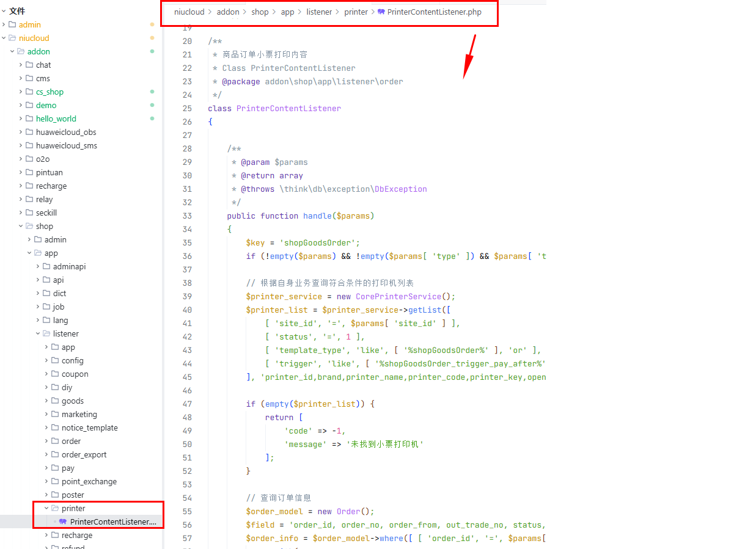Click the hello_world folder icon
Viewport: 756px width, 549px height.
point(29,118)
